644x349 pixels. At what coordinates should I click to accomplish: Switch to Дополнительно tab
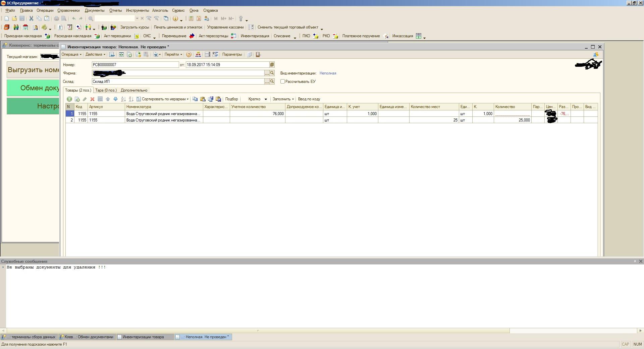click(x=134, y=90)
